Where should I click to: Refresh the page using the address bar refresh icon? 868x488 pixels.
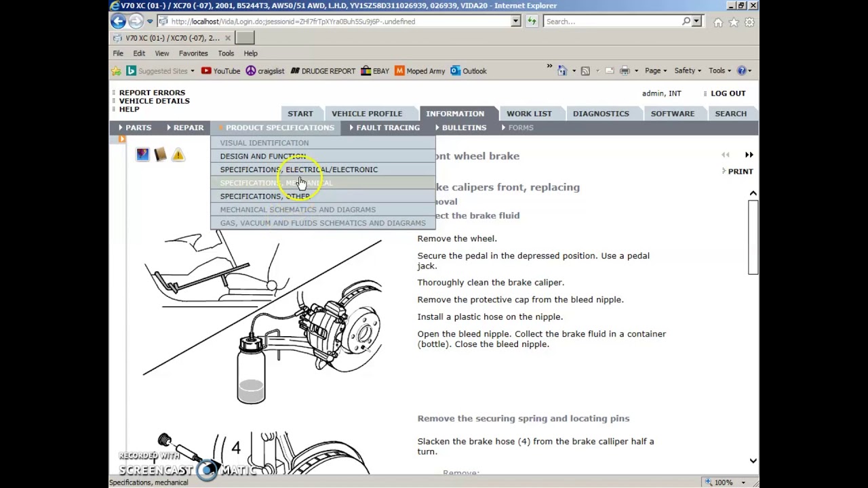tap(532, 21)
